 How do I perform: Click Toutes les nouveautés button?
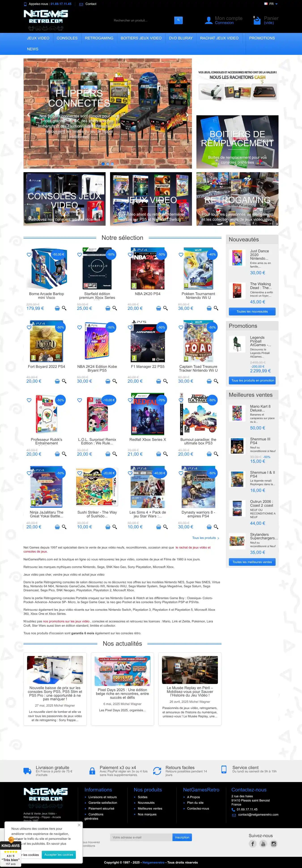252,312
